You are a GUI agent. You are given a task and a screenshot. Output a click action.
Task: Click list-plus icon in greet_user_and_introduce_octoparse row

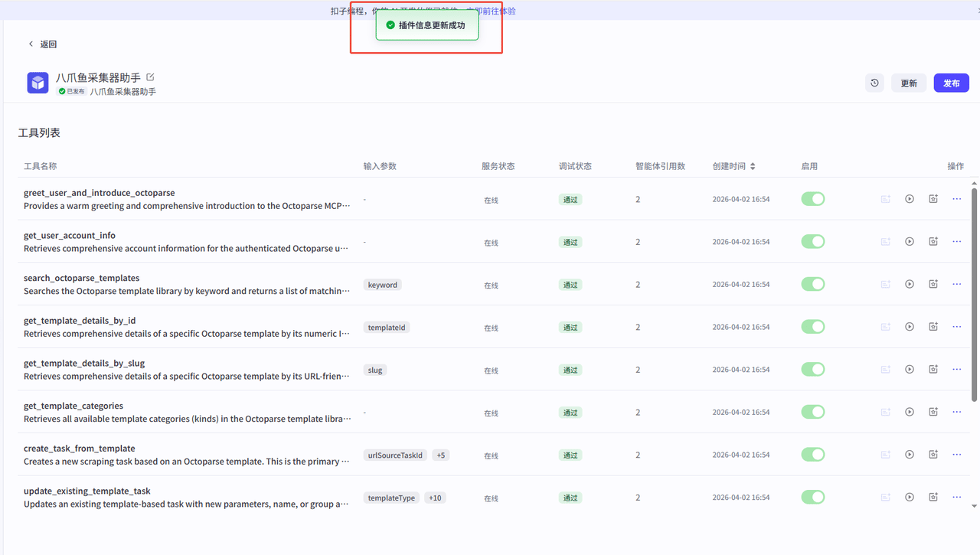click(886, 199)
